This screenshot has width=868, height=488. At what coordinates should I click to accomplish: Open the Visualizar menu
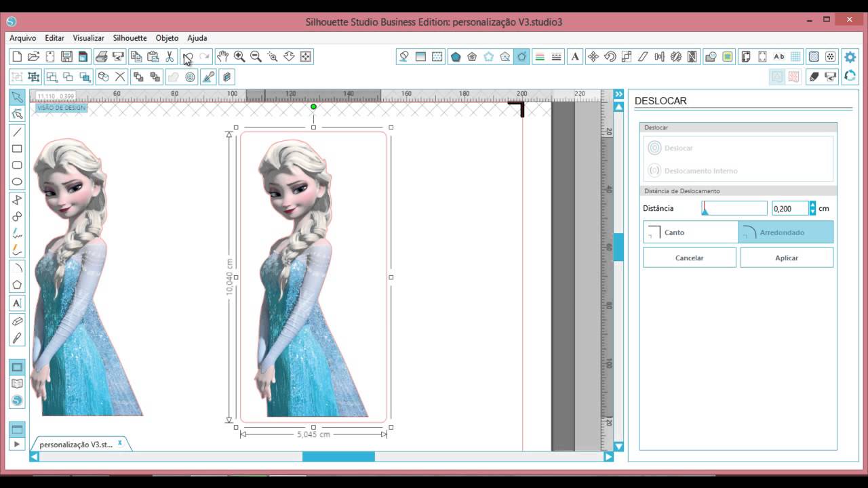(x=89, y=38)
